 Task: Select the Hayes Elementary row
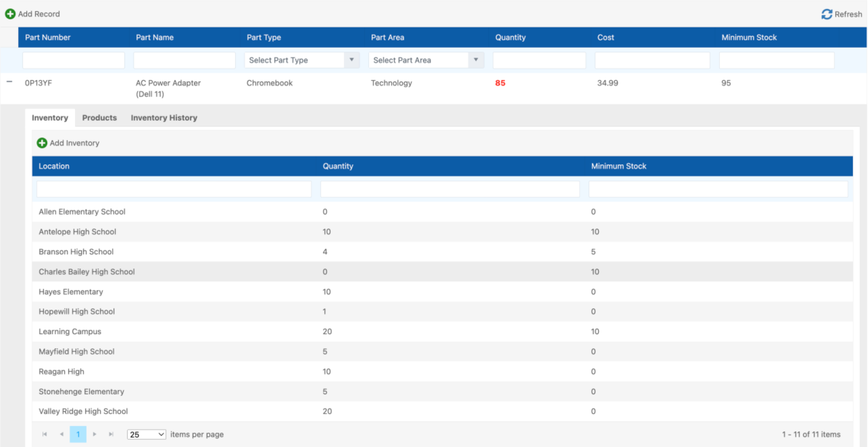coord(442,292)
